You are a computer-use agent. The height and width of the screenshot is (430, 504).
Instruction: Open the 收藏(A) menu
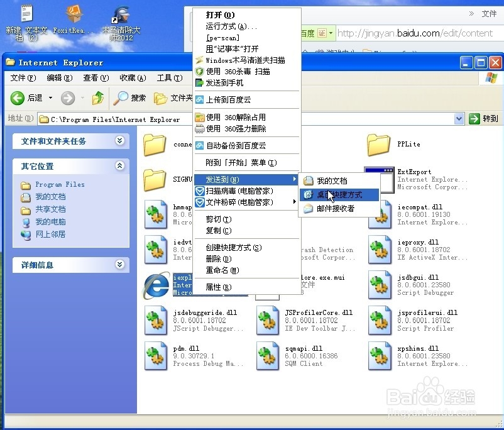tap(133, 78)
